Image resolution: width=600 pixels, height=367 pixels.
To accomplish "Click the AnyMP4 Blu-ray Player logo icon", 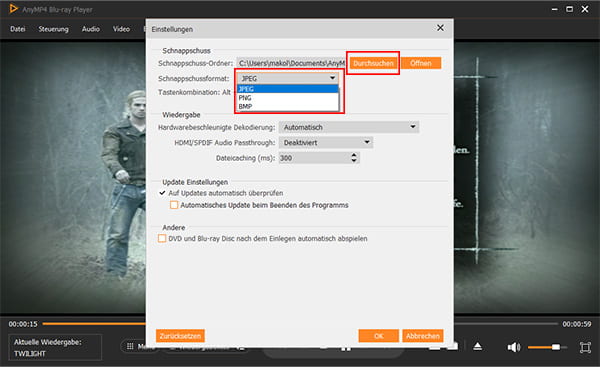I will pos(13,9).
